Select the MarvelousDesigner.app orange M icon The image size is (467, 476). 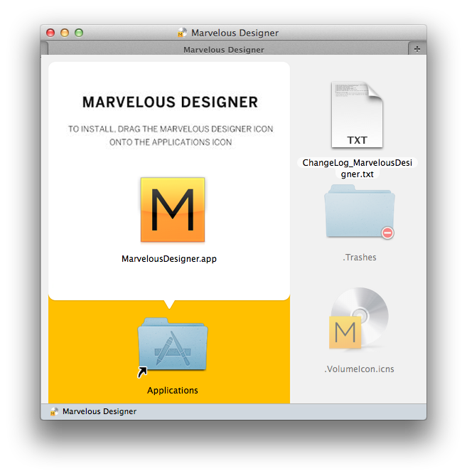click(x=173, y=210)
